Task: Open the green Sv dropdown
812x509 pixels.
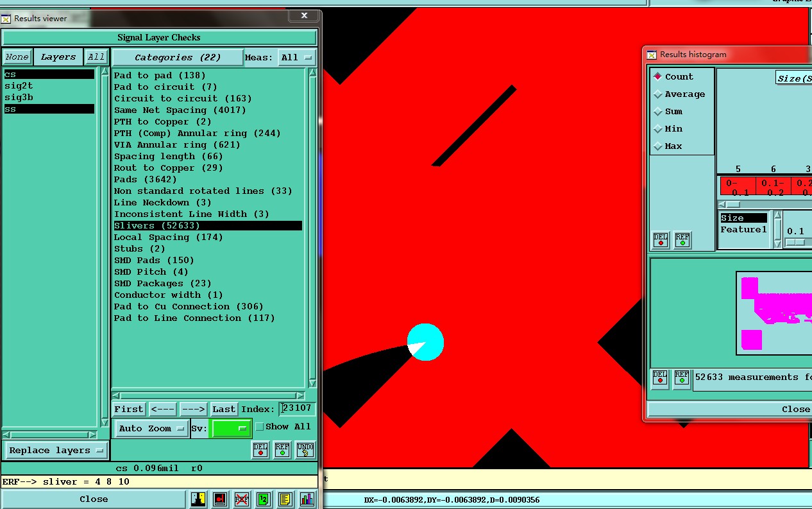Action: (231, 428)
